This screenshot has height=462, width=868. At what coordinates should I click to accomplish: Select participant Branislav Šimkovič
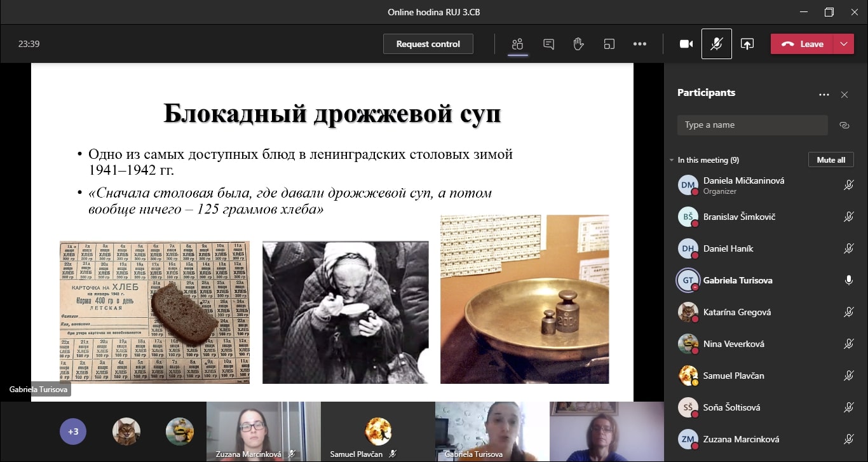(766, 217)
